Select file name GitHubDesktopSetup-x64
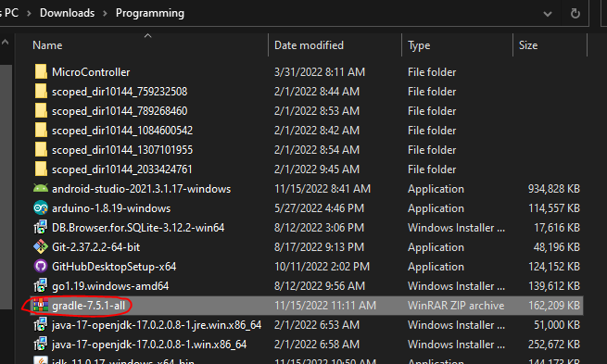The width and height of the screenshot is (607, 364). (114, 267)
